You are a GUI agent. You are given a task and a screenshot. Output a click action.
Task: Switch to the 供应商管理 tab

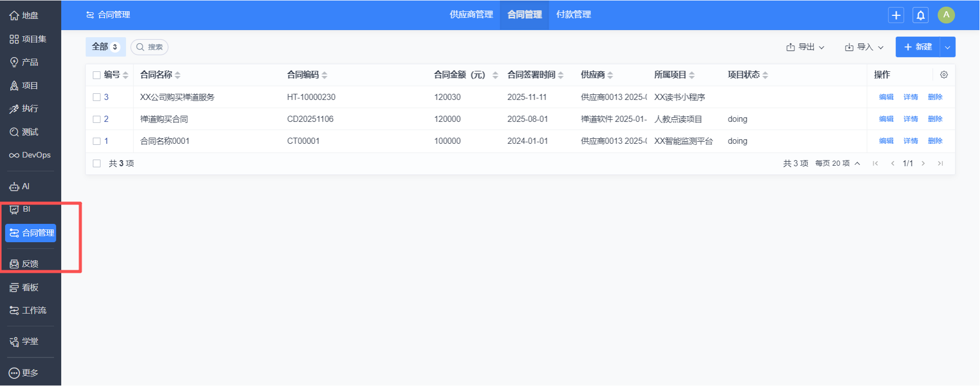(471, 15)
